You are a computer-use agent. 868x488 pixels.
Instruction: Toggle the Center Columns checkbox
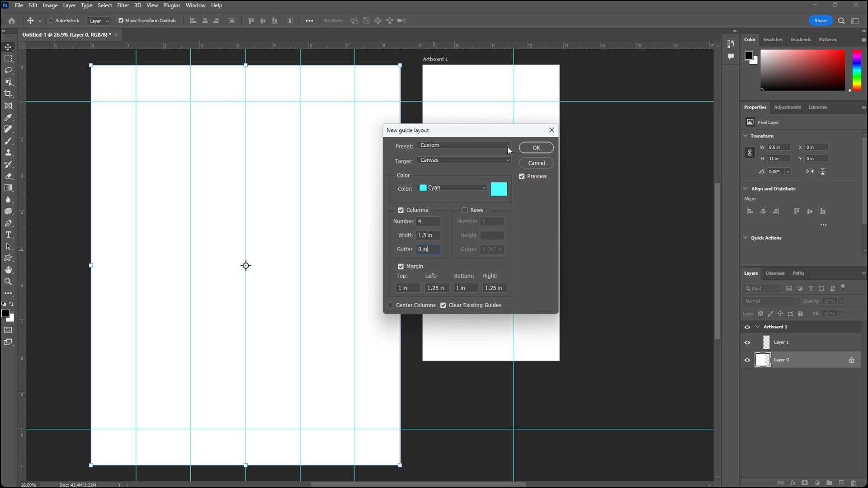point(391,305)
